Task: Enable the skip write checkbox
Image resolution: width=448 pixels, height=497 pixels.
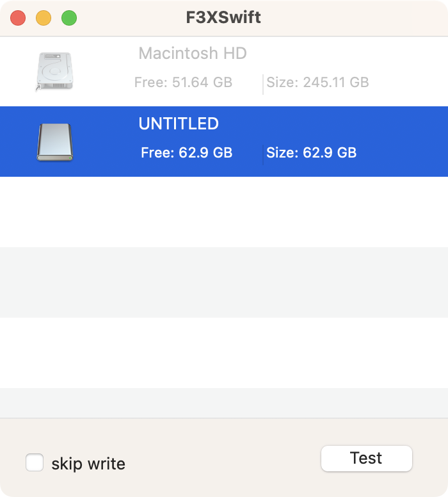Action: pos(35,462)
